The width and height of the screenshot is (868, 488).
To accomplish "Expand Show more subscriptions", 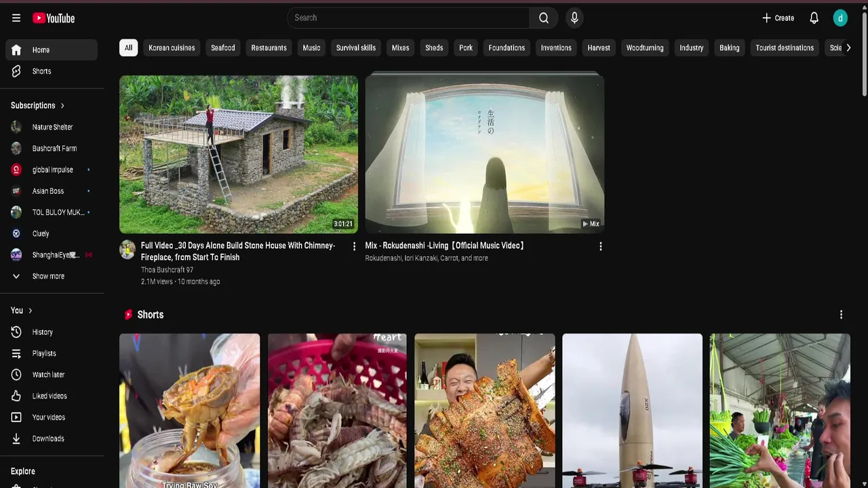I will tap(52, 277).
